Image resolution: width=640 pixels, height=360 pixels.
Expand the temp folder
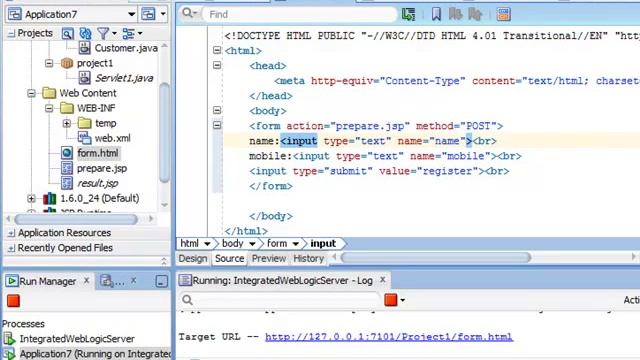click(67, 123)
